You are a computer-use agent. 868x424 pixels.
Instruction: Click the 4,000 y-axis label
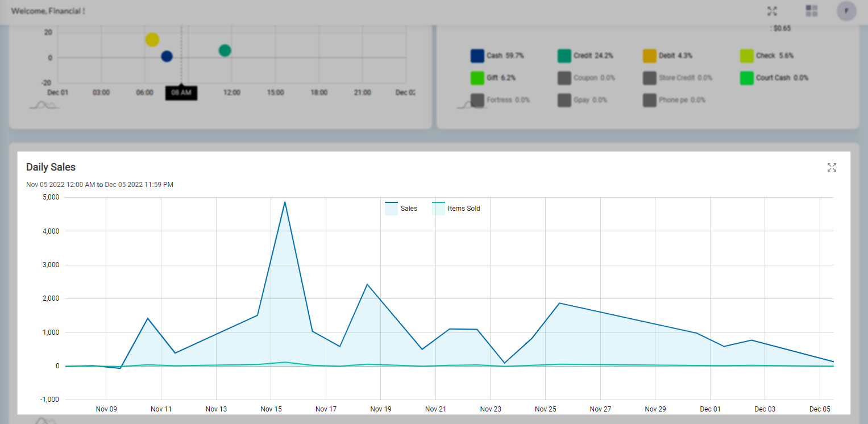point(50,231)
